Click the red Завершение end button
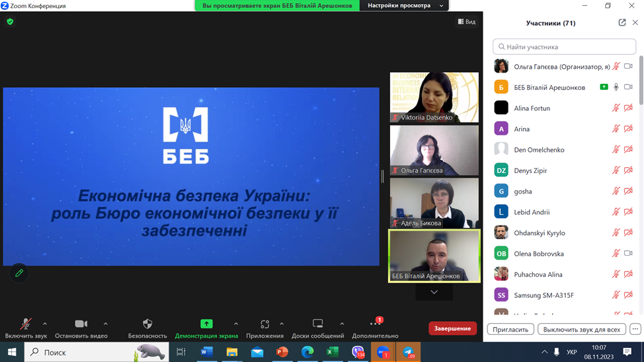 452,328
